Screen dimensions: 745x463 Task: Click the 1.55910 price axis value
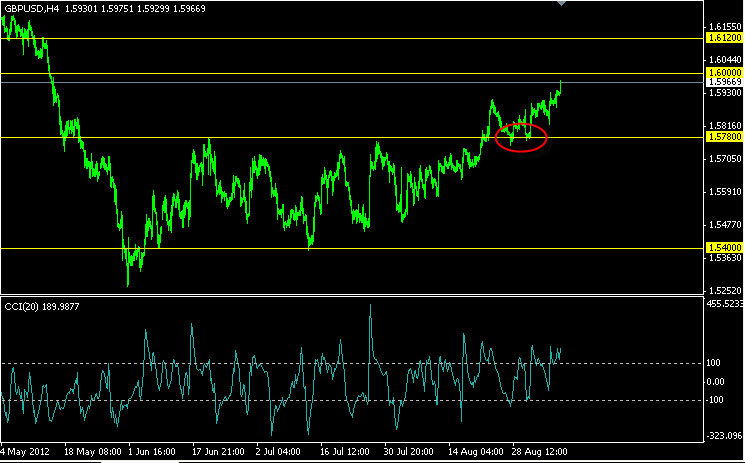pyautogui.click(x=726, y=192)
